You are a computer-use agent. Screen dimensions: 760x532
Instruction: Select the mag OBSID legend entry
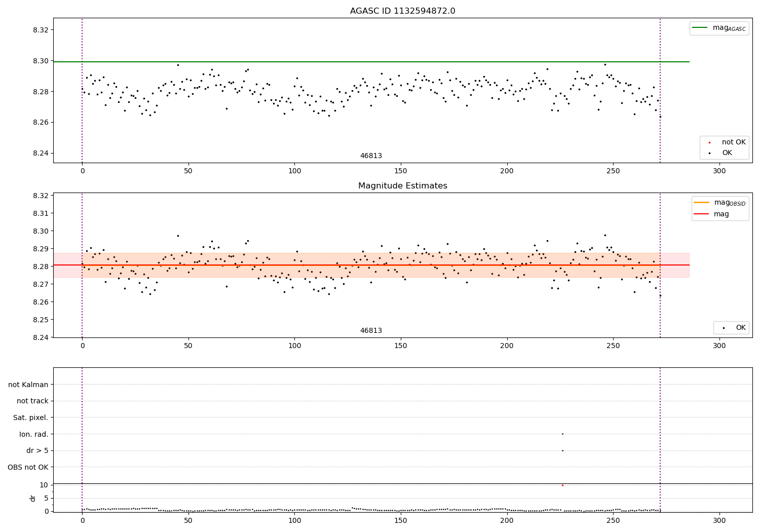[719, 203]
